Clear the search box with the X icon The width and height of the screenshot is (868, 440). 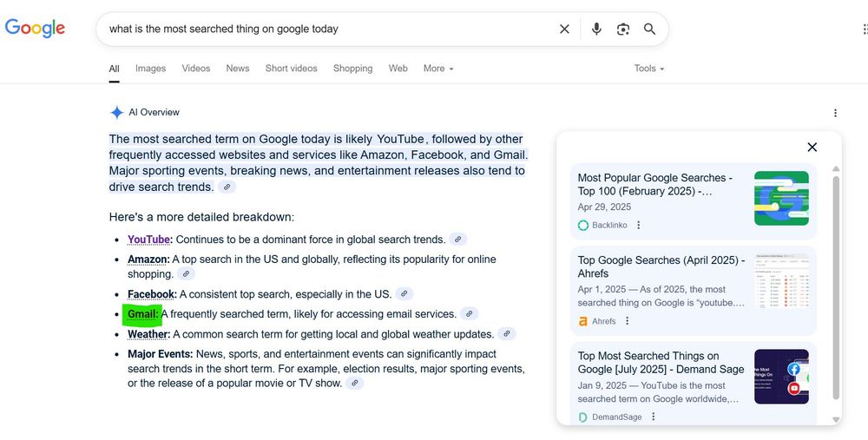point(564,29)
